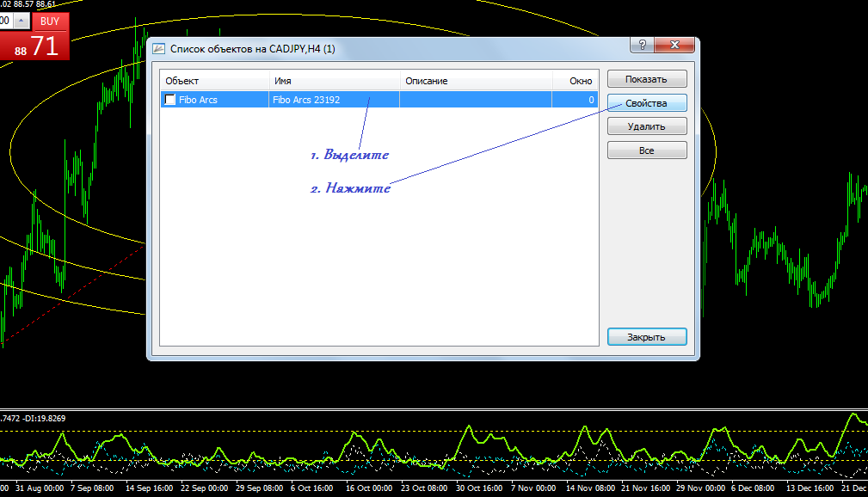
Task: Click the Закрыть button
Action: [647, 337]
